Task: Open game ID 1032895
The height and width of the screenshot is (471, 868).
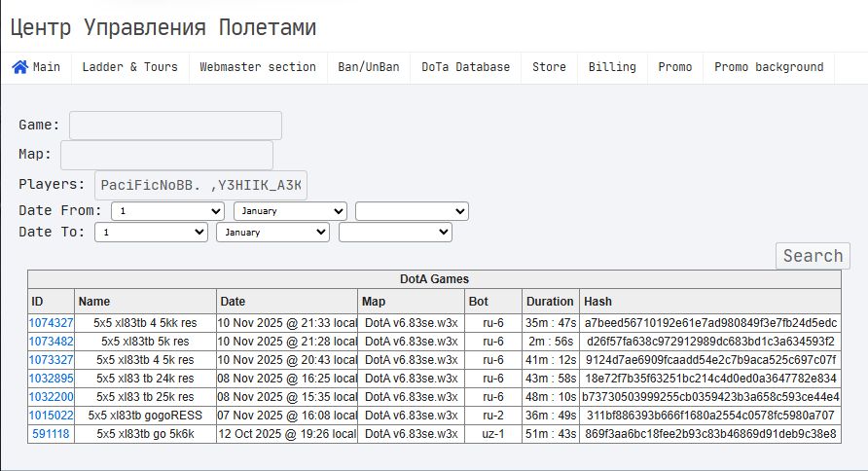Action: [x=51, y=379]
